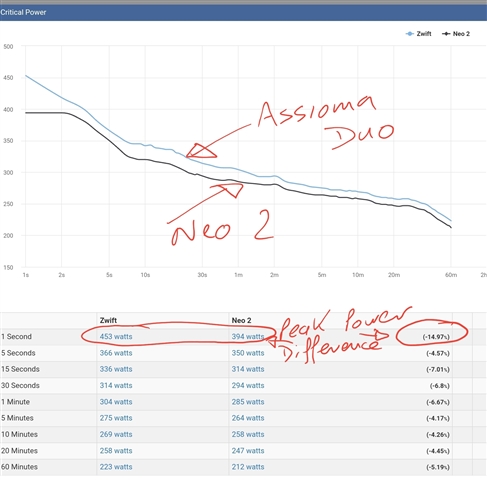This screenshot has width=487, height=480.
Task: Click the (-4.57%) difference value
Action: pos(438,353)
